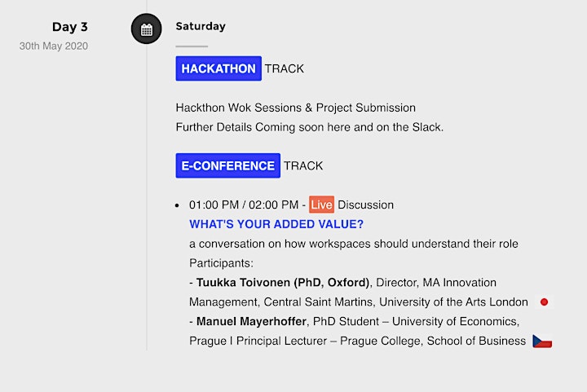Open the What's Your Added Value link
Screen dimensions: 587x392
click(276, 224)
